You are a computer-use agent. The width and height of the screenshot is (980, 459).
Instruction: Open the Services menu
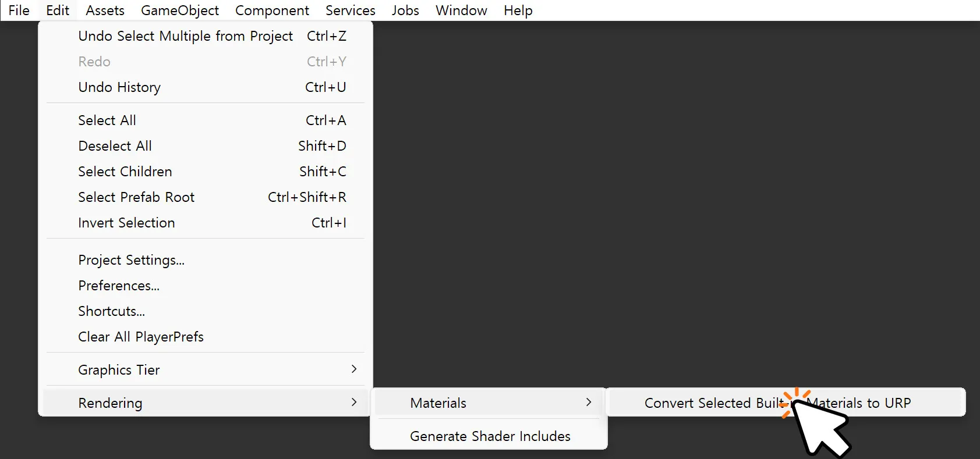(x=350, y=10)
